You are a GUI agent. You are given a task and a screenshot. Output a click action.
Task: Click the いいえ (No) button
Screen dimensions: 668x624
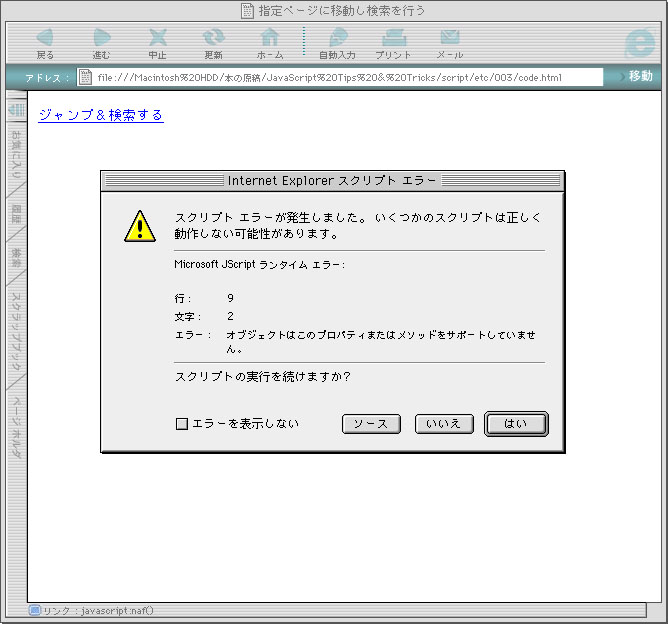[x=444, y=424]
